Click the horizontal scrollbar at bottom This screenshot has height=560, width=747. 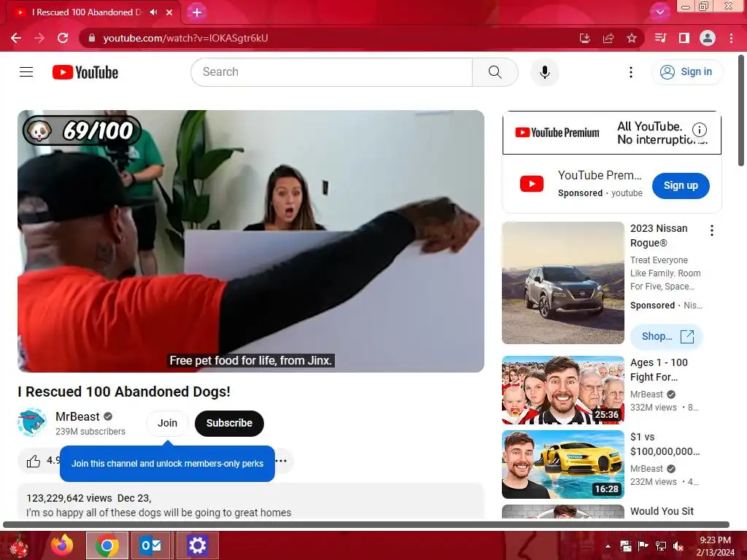click(x=366, y=525)
